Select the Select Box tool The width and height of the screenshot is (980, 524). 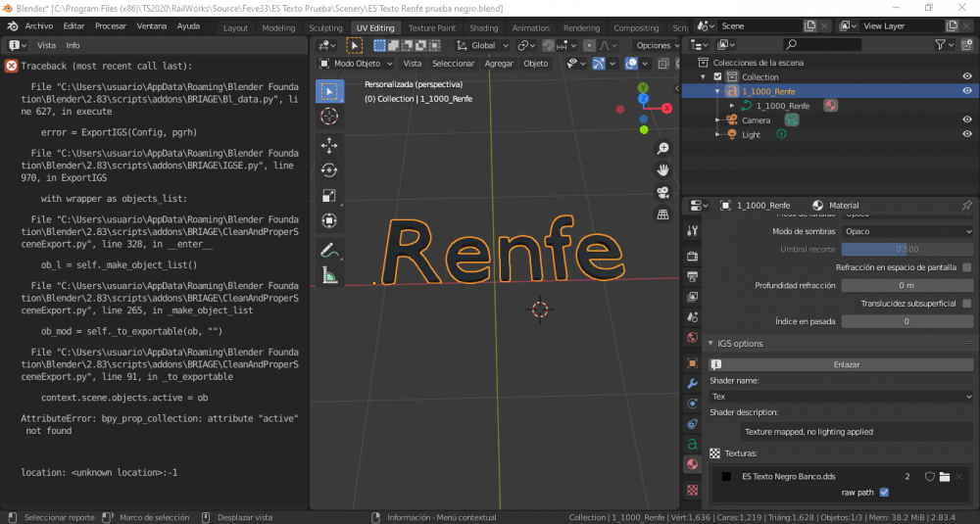coord(329,91)
